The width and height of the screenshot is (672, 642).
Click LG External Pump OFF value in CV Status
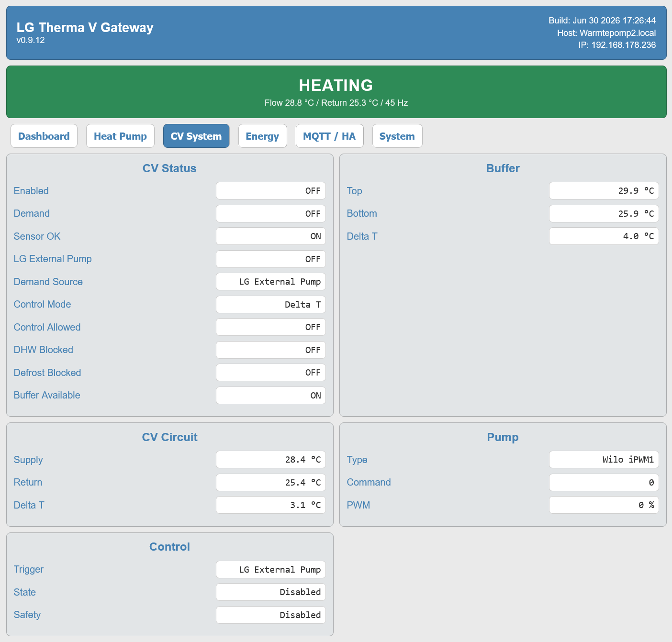coord(271,259)
